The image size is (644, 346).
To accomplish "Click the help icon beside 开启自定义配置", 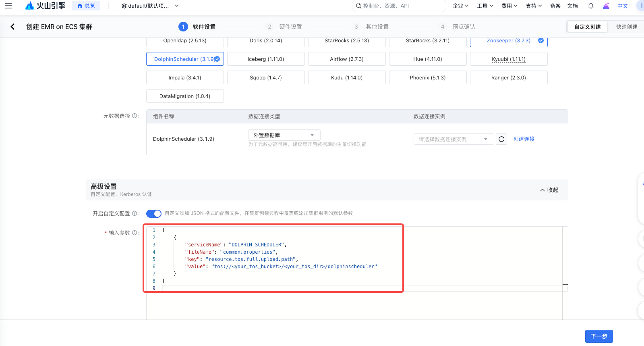I will point(135,213).
